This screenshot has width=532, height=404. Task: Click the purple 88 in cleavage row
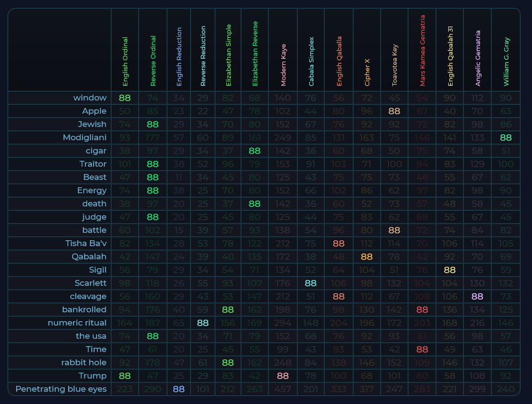(477, 297)
